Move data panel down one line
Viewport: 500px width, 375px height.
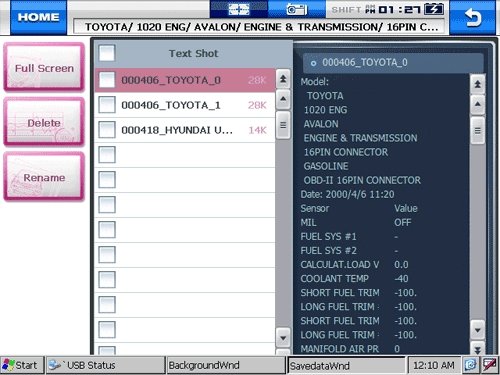click(477, 330)
